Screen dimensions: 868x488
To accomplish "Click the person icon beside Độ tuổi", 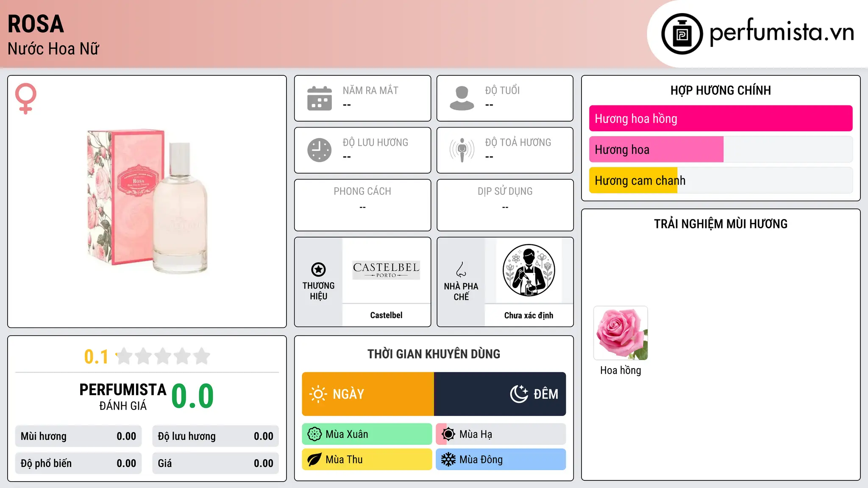I will pyautogui.click(x=462, y=98).
